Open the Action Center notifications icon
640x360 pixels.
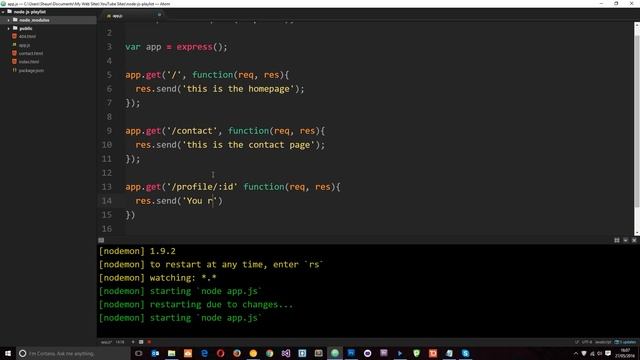coord(608,353)
